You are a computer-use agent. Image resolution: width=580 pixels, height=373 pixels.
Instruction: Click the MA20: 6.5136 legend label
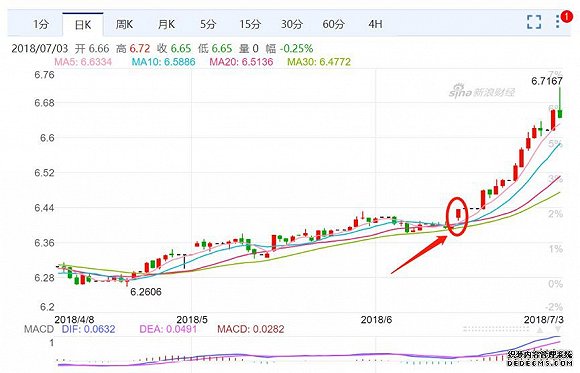242,61
